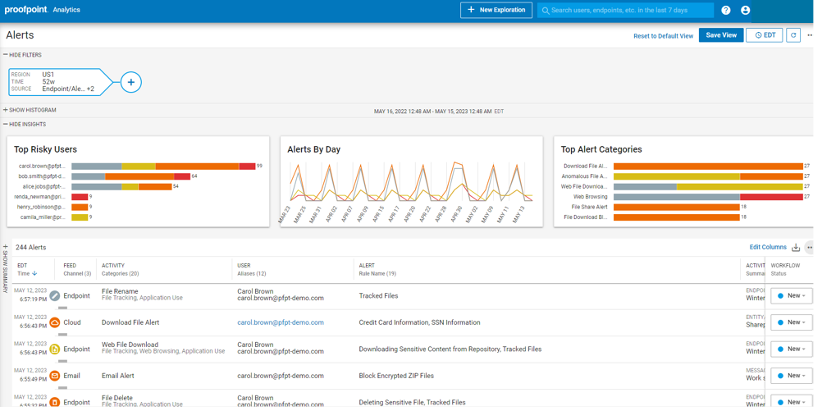Image resolution: width=814 pixels, height=412 pixels.
Task: Click the Email feed icon in alert row
Action: (x=55, y=375)
